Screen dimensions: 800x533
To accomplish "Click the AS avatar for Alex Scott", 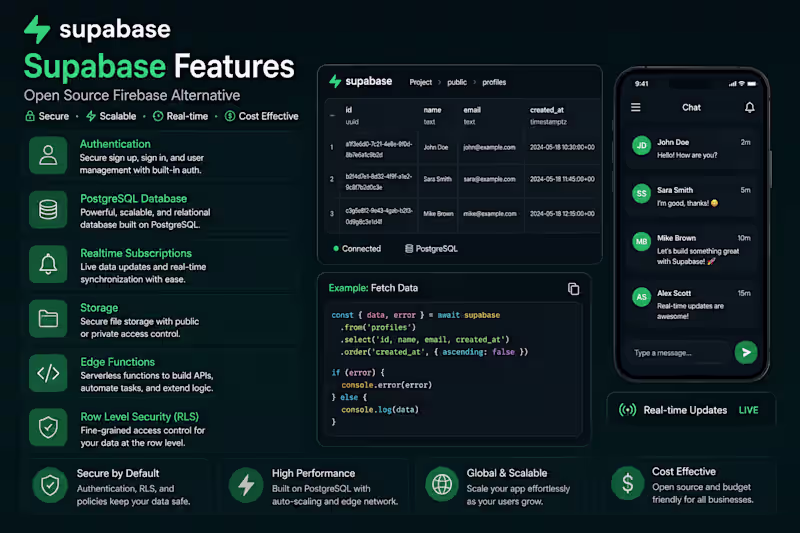I will click(641, 297).
